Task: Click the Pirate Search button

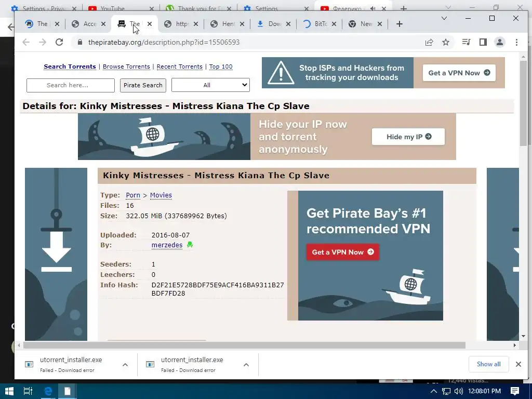Action: point(143,85)
